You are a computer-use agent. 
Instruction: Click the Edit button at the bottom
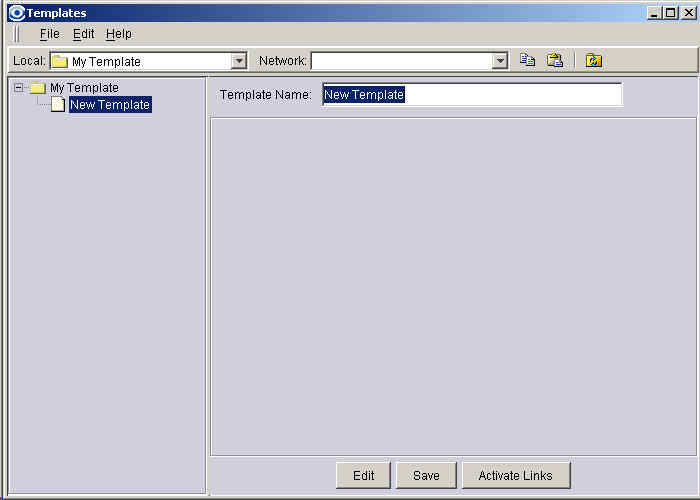pyautogui.click(x=363, y=475)
